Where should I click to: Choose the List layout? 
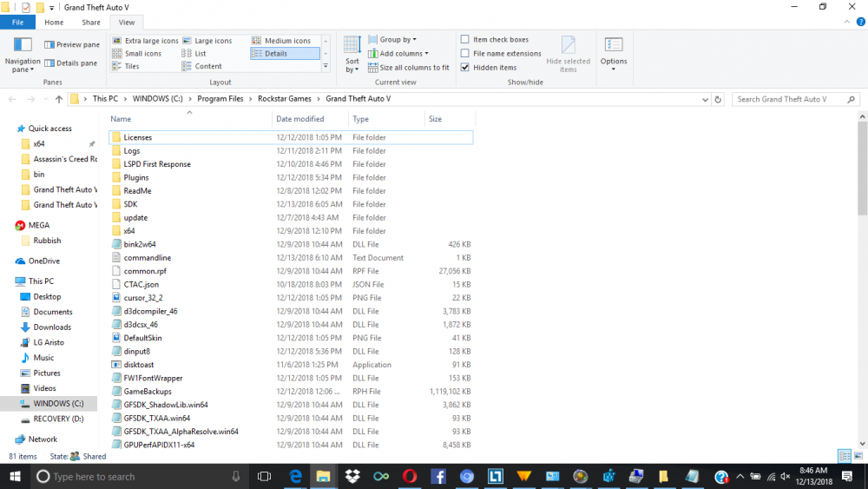pos(194,53)
